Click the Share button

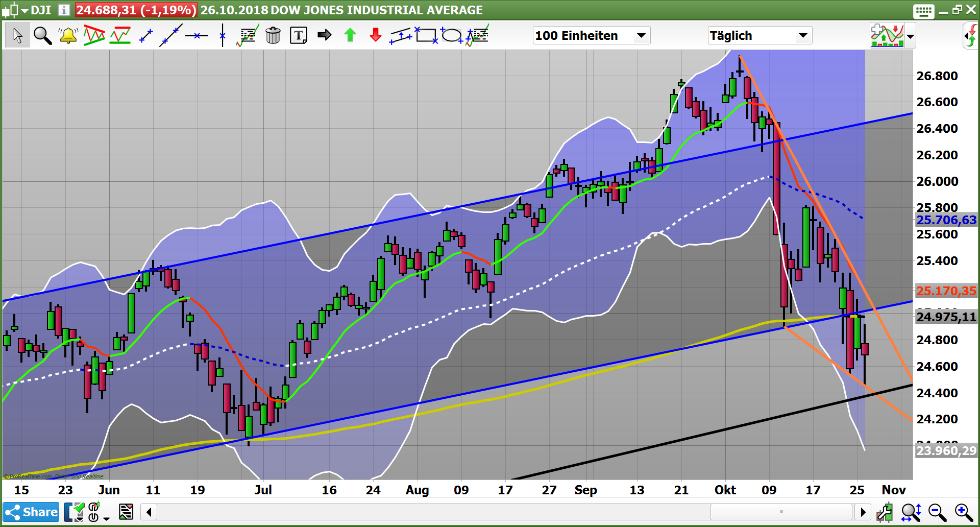(x=31, y=512)
